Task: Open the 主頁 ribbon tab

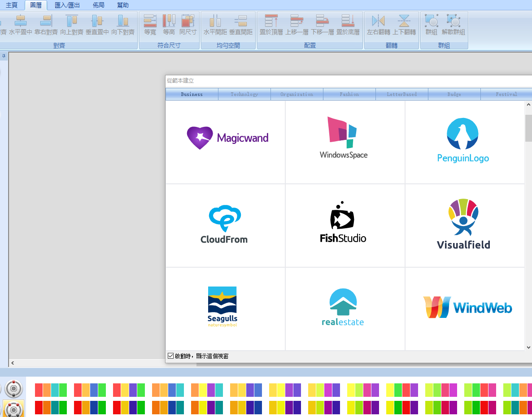Action: point(12,5)
